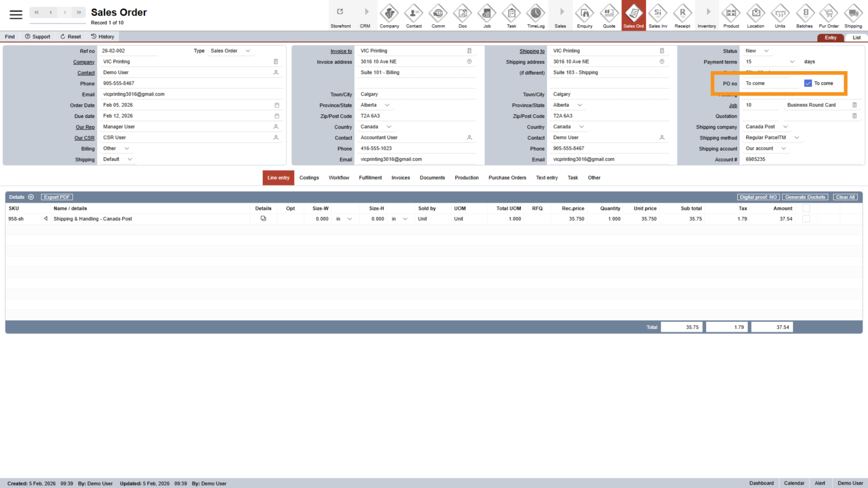Viewport: 868px width, 488px height.
Task: Uncheck the PO no To come checkbox
Action: 808,83
